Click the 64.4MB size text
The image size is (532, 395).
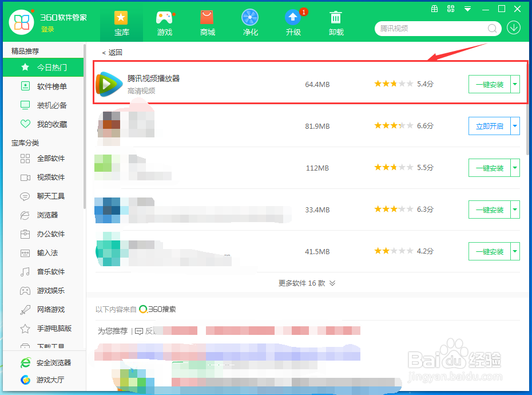pos(317,84)
